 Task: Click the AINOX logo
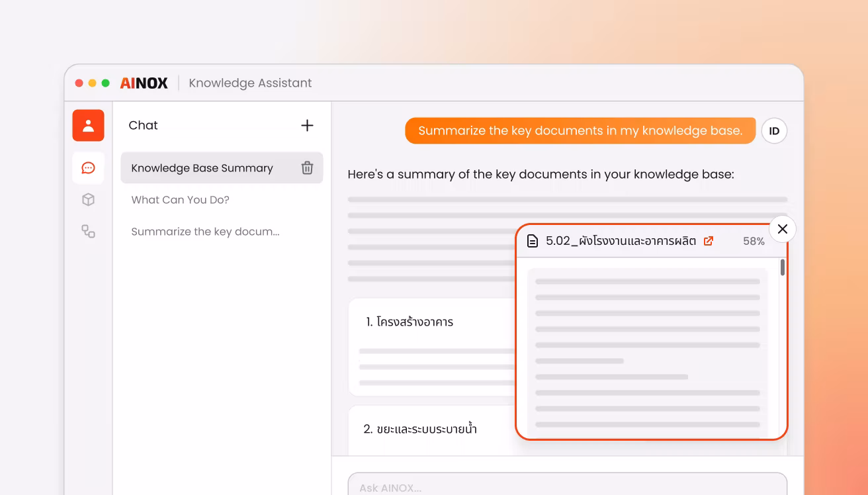pos(144,83)
